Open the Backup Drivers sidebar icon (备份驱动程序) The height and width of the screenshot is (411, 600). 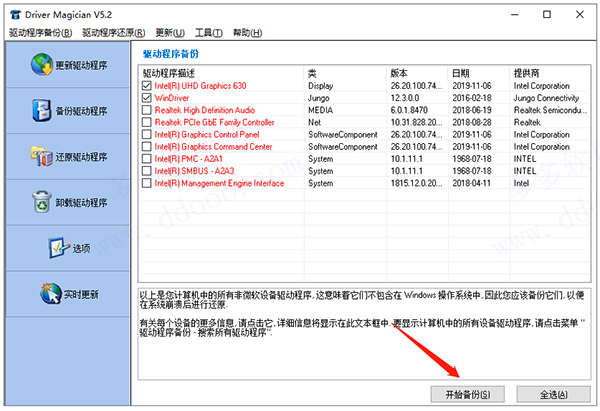tap(41, 111)
